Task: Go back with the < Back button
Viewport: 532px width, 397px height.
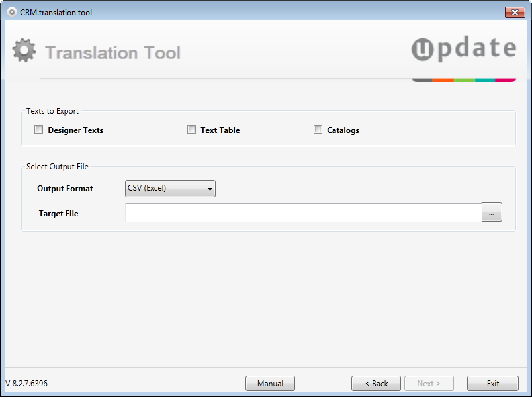Action: tap(376, 383)
